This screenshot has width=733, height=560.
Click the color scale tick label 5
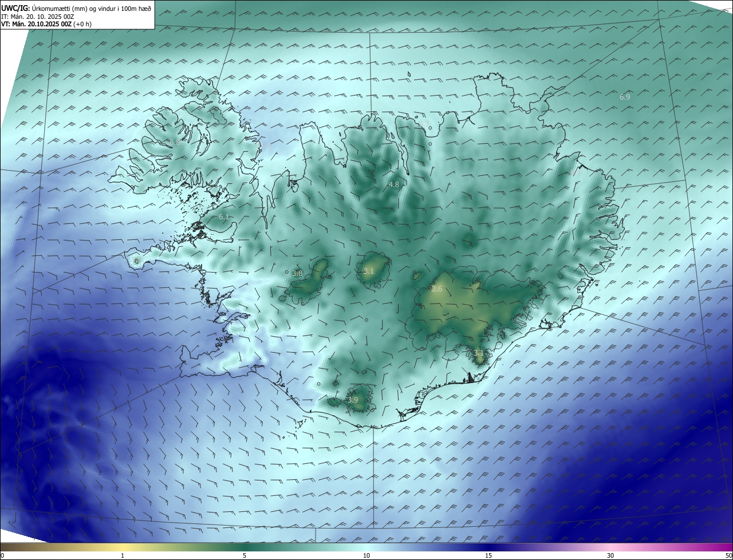[245, 555]
